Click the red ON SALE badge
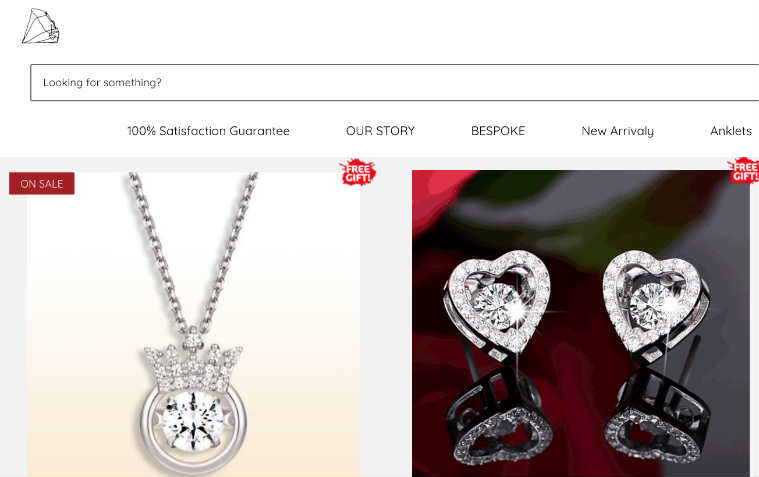 click(42, 184)
